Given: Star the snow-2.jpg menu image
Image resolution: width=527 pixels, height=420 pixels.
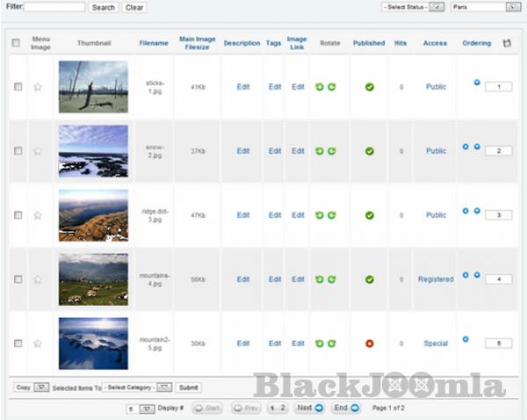Looking at the screenshot, I should pyautogui.click(x=38, y=151).
